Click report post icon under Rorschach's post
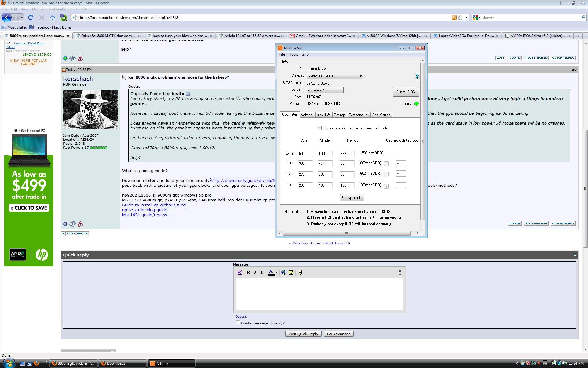Image resolution: width=588 pixels, height=368 pixels. (x=80, y=224)
